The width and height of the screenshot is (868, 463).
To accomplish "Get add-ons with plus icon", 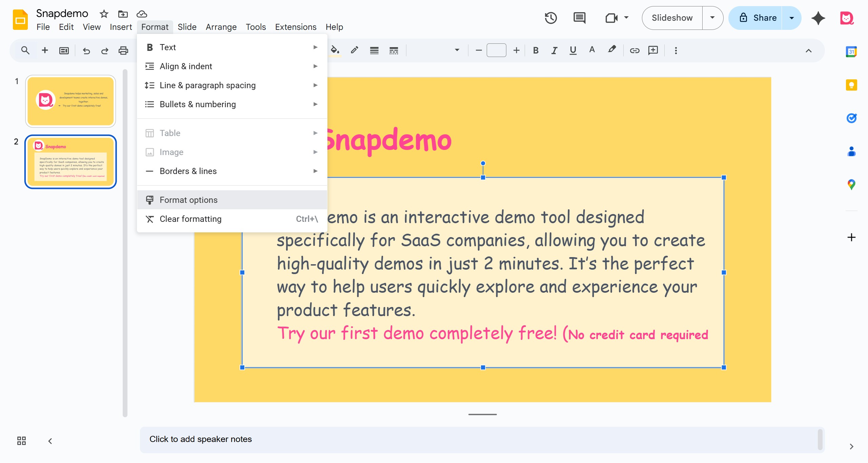I will pos(851,237).
